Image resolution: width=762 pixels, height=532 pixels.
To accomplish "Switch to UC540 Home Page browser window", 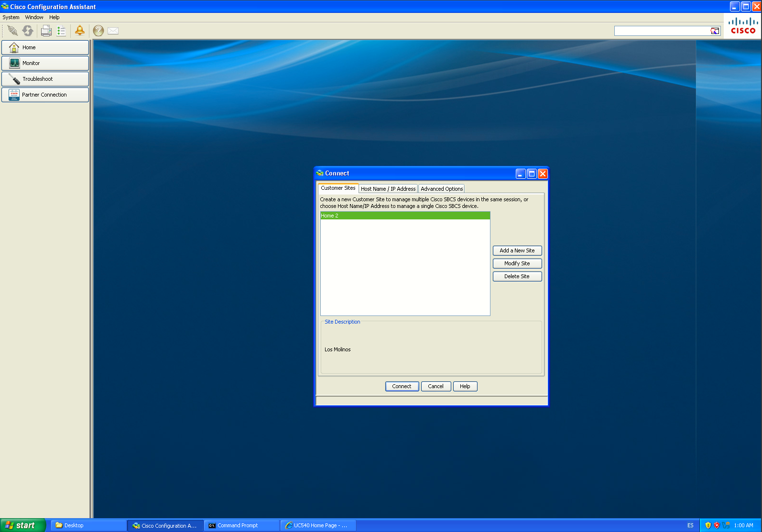I will point(318,525).
